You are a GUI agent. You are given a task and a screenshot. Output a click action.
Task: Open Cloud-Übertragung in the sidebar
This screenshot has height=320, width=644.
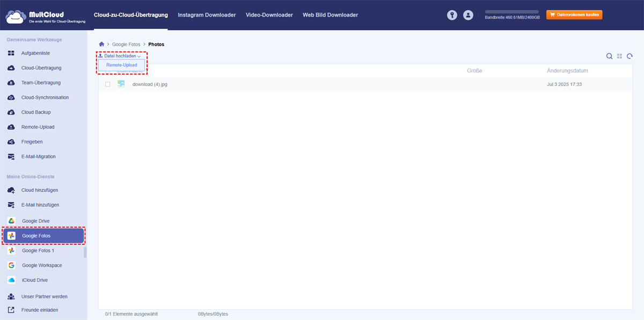point(41,68)
